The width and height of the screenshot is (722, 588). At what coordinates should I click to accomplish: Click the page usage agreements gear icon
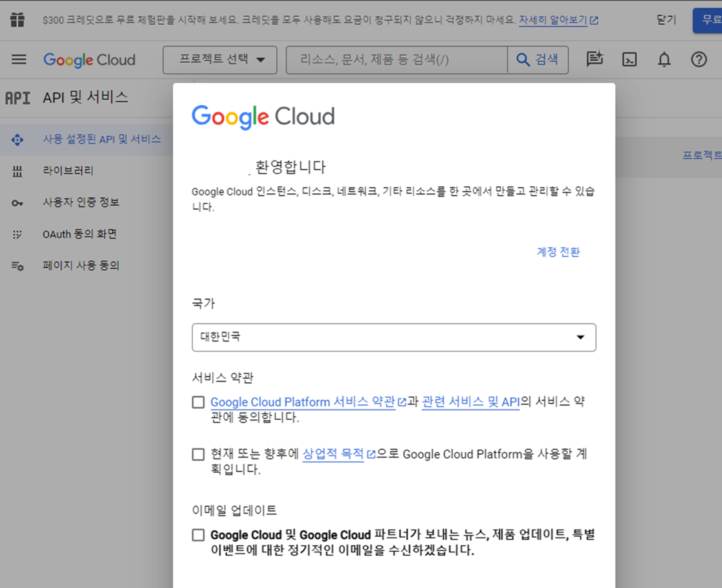pos(17,266)
